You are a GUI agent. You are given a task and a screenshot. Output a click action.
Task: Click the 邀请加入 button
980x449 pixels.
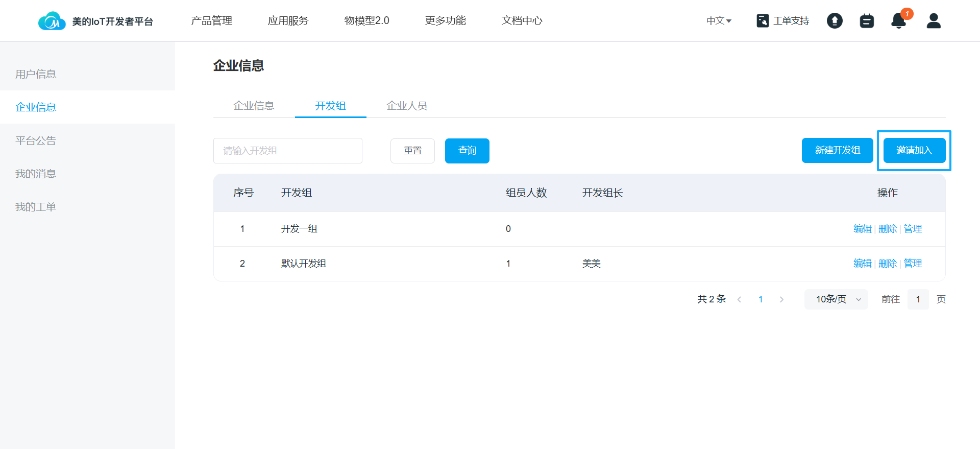(x=914, y=150)
